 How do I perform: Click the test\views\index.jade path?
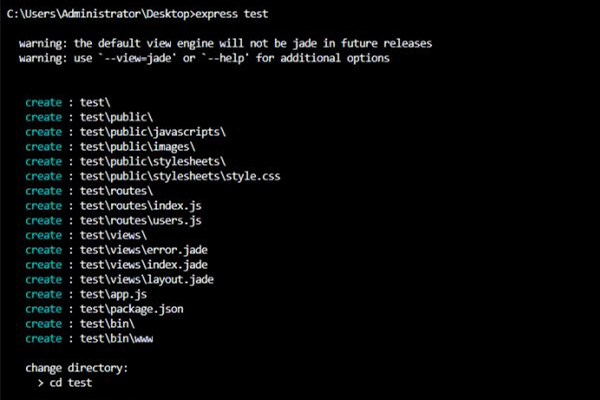[x=143, y=264]
